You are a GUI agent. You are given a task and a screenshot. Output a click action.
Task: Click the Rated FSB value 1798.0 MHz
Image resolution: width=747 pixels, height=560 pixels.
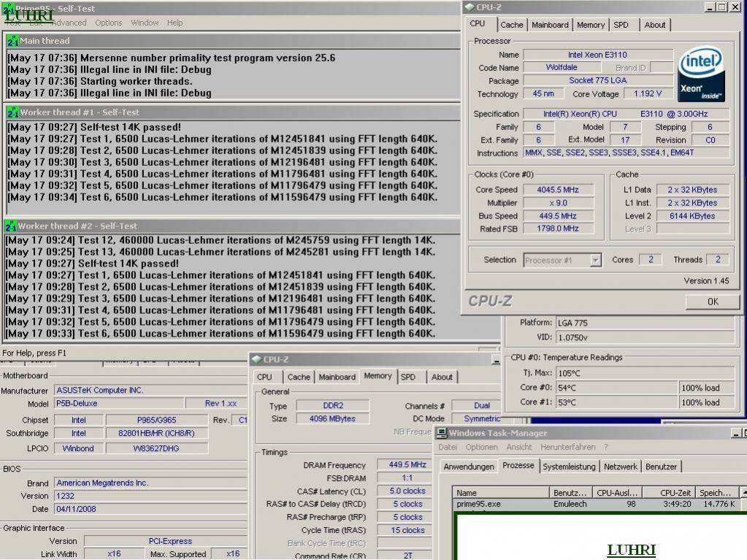tap(558, 229)
